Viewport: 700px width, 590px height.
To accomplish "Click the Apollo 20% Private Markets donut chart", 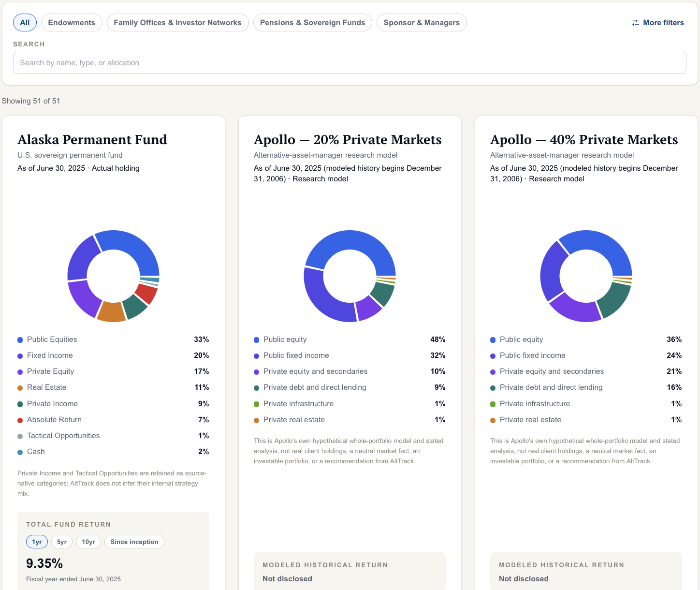I will (350, 276).
